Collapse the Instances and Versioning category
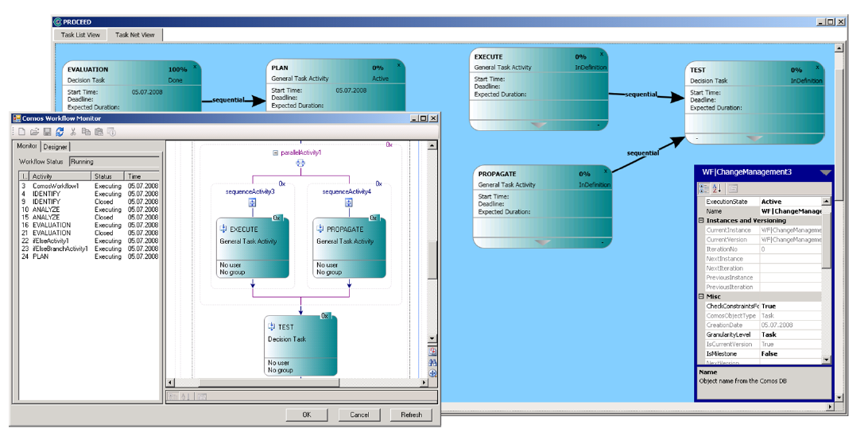This screenshot has height=432, width=868. pos(701,220)
